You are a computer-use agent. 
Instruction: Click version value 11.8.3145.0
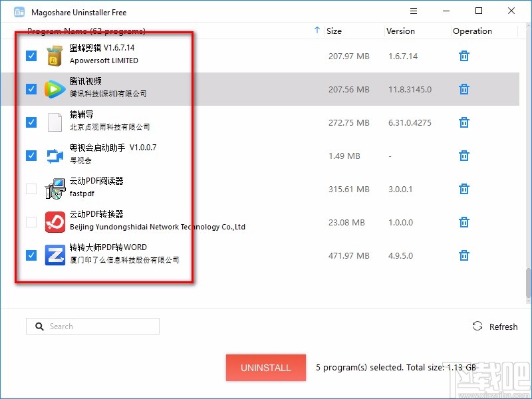point(410,90)
